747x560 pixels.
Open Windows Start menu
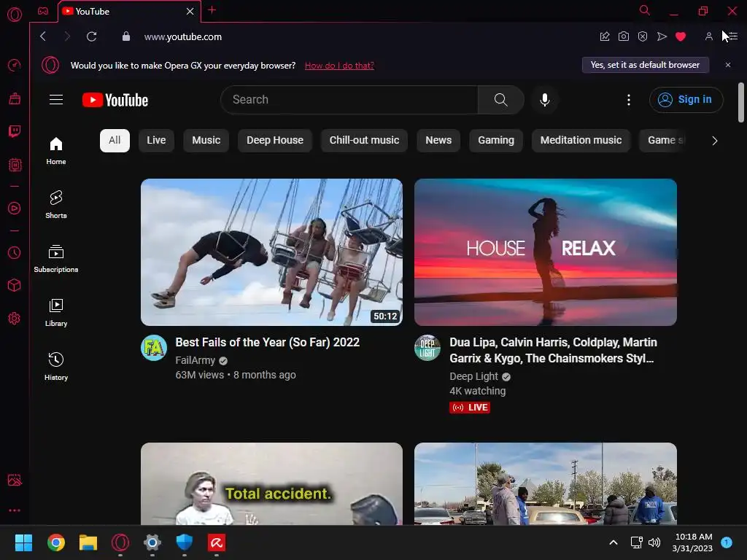tap(23, 542)
